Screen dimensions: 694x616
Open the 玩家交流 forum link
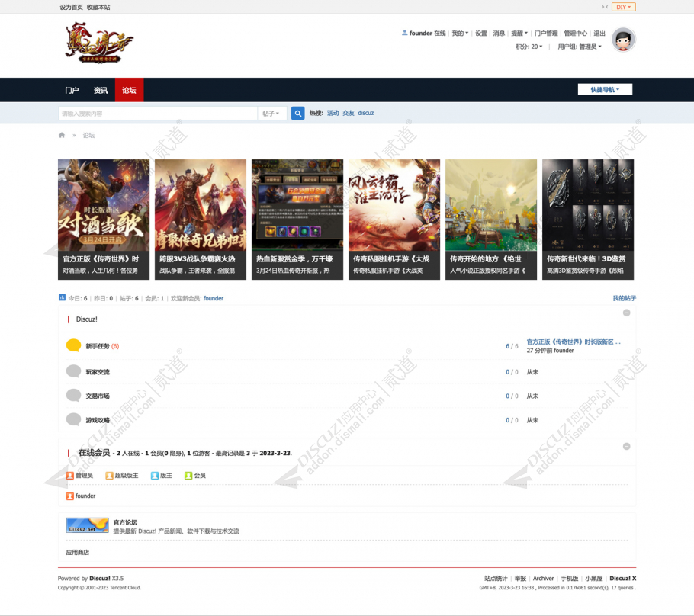[98, 371]
